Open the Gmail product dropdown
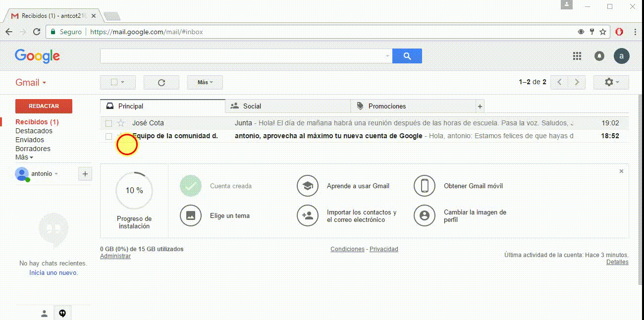 click(x=31, y=83)
